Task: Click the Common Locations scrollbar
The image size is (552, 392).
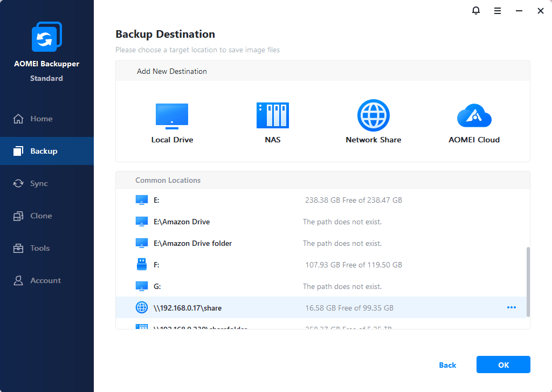Action: [528, 281]
